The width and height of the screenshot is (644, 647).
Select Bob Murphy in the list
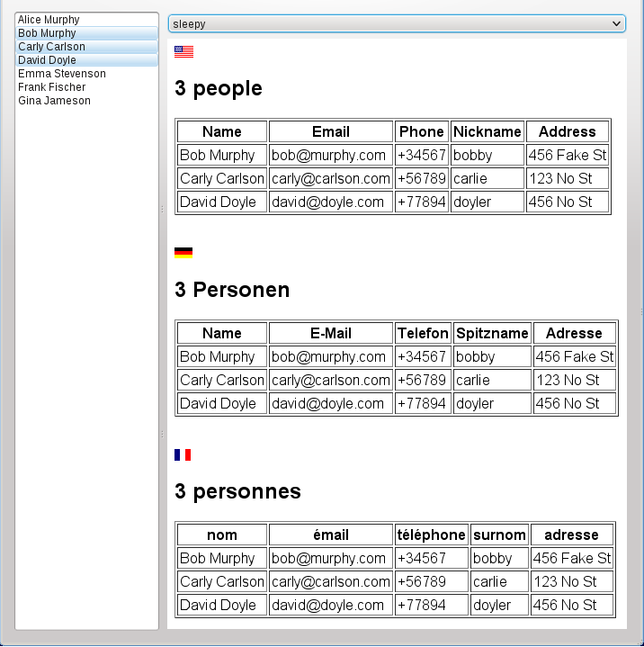(47, 33)
